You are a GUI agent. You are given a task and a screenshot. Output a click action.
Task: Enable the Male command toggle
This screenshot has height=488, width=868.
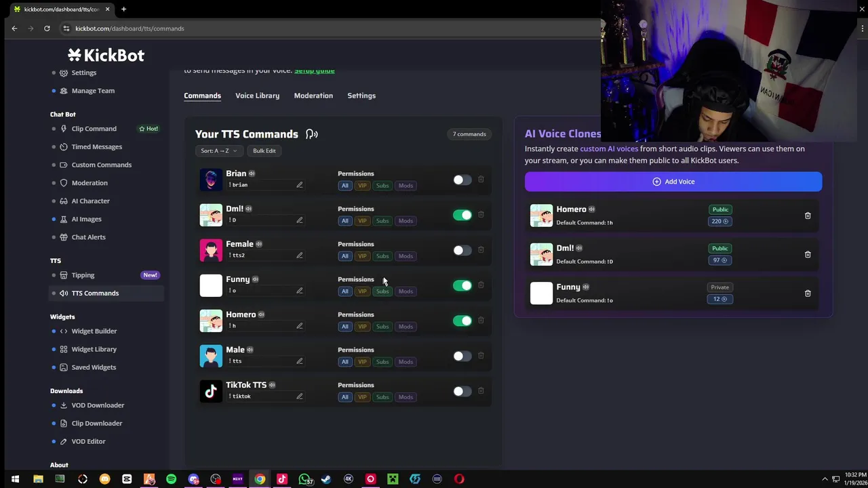(462, 356)
